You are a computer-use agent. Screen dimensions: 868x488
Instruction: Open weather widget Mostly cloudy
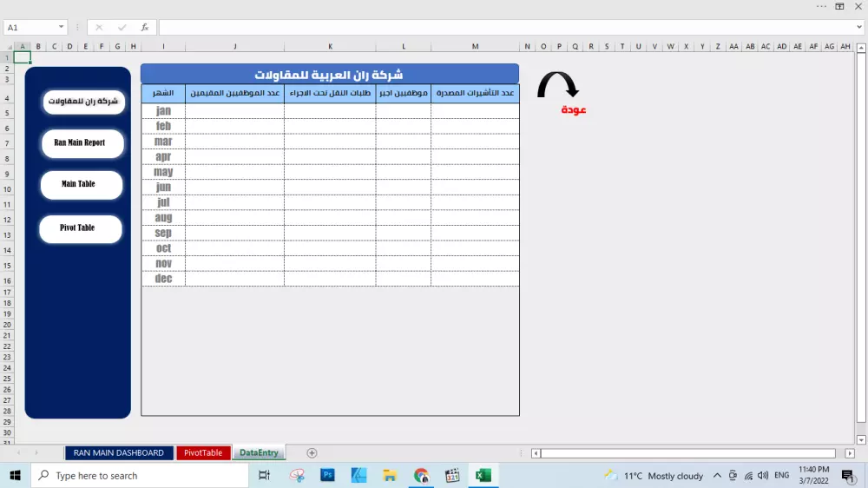click(654, 475)
